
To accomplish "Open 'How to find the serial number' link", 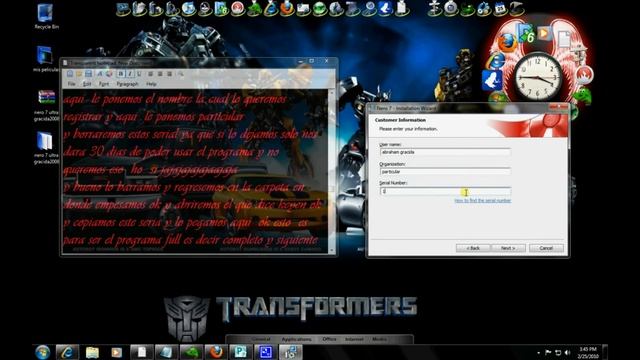I will pyautogui.click(x=482, y=200).
